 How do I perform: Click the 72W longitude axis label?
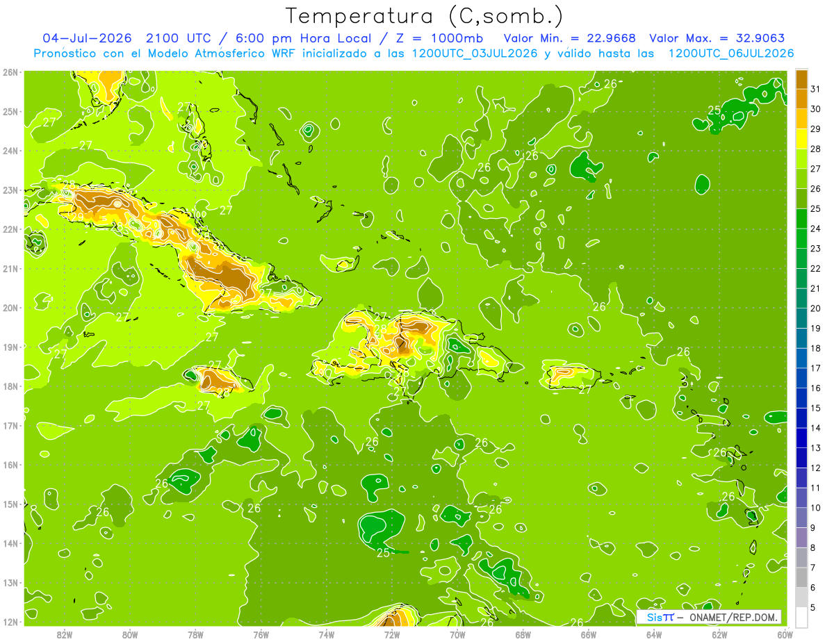coord(392,634)
